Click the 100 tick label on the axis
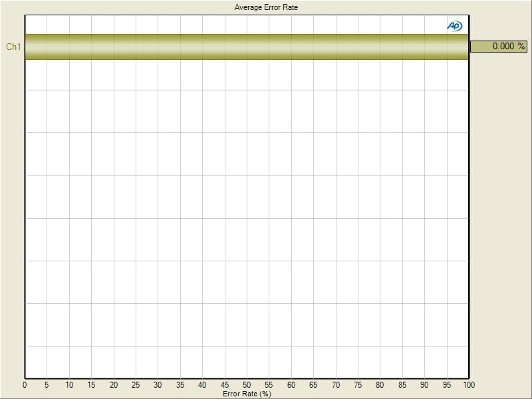The image size is (532, 399). click(469, 384)
